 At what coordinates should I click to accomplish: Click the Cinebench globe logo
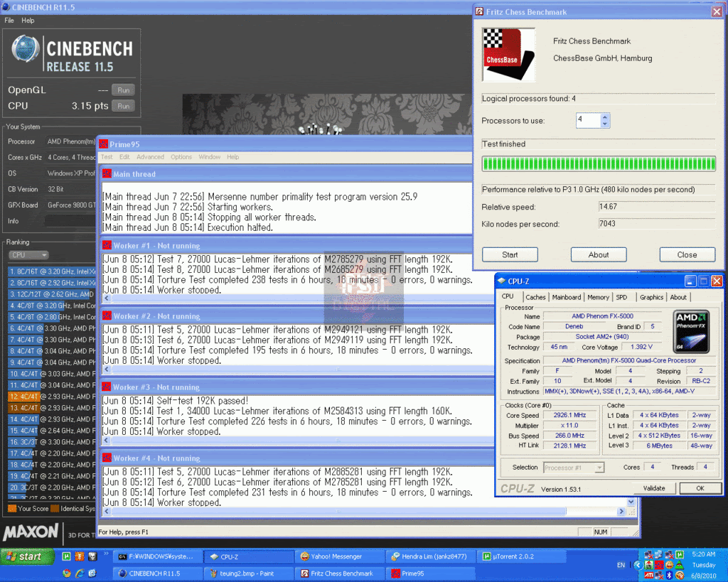(x=25, y=48)
